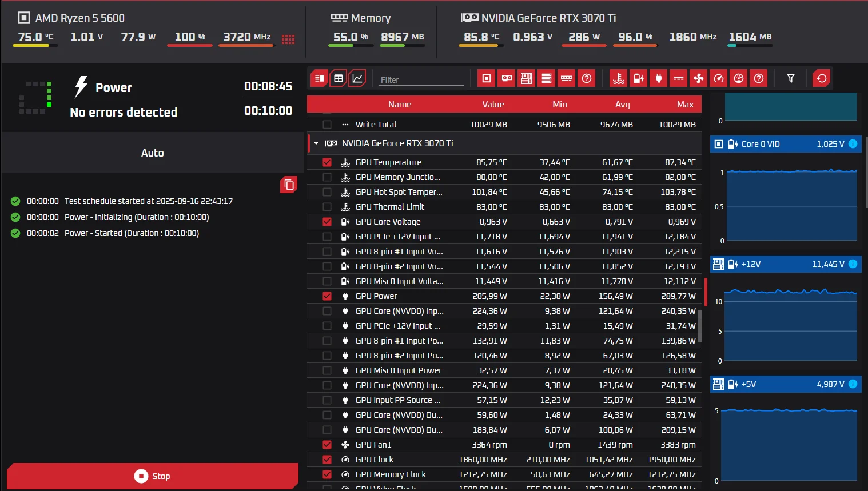Uncheck the GPU Core Voltage checkbox
This screenshot has height=491, width=868.
(327, 222)
